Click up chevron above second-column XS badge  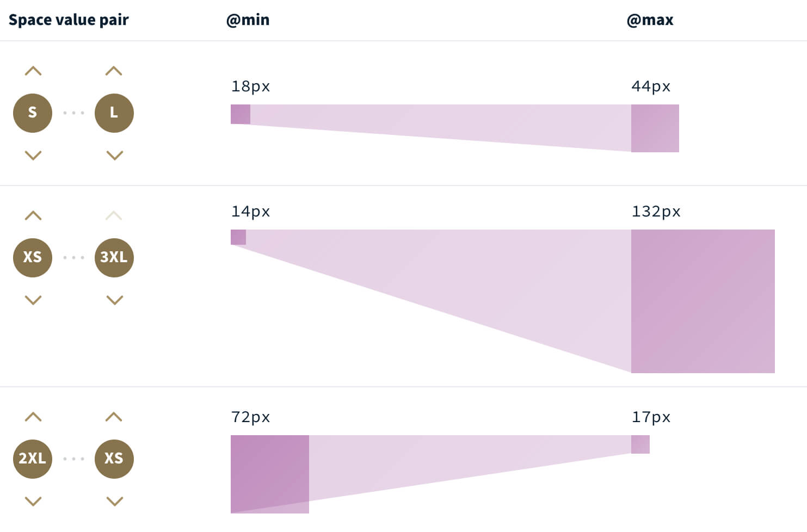pos(114,417)
